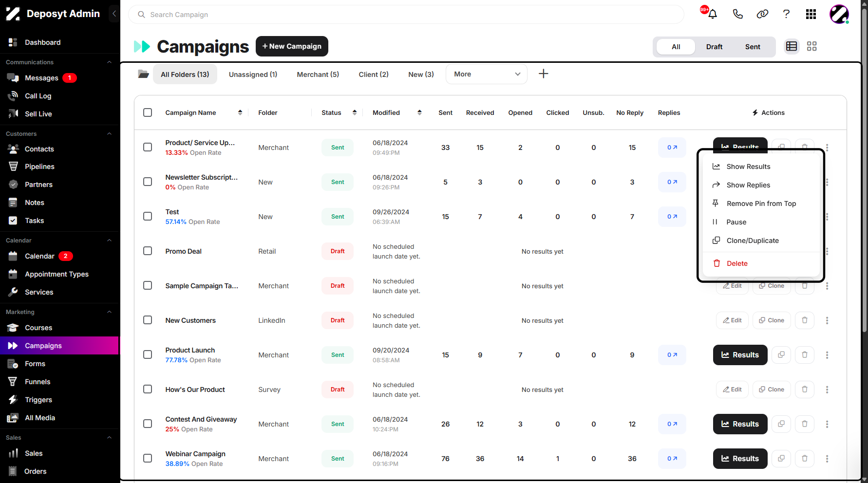Screen dimensions: 868x483
Task: Collapse the Customers sidebar section
Action: (109, 134)
